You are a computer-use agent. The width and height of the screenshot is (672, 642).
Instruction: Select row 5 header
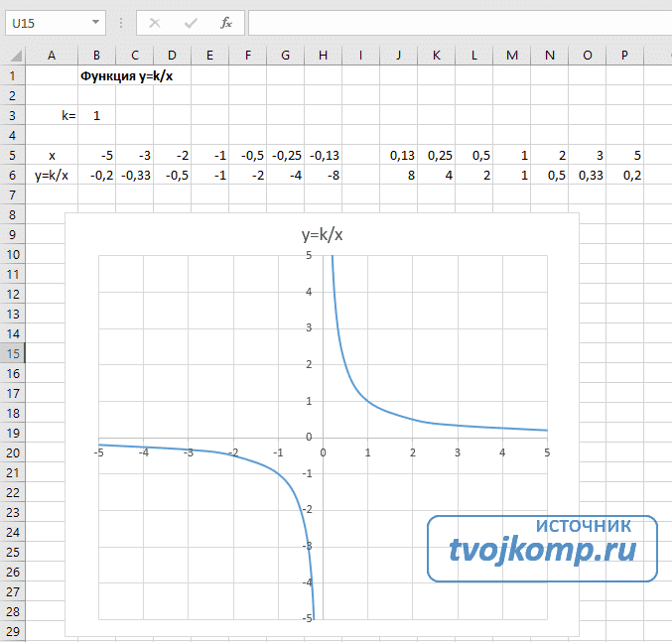tap(12, 156)
